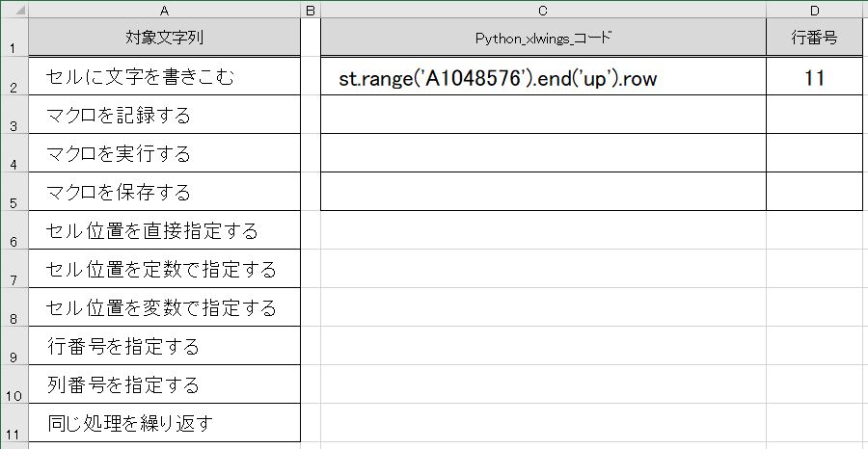Click the 対象文字列 header cell
This screenshot has height=449, width=868.
point(164,37)
